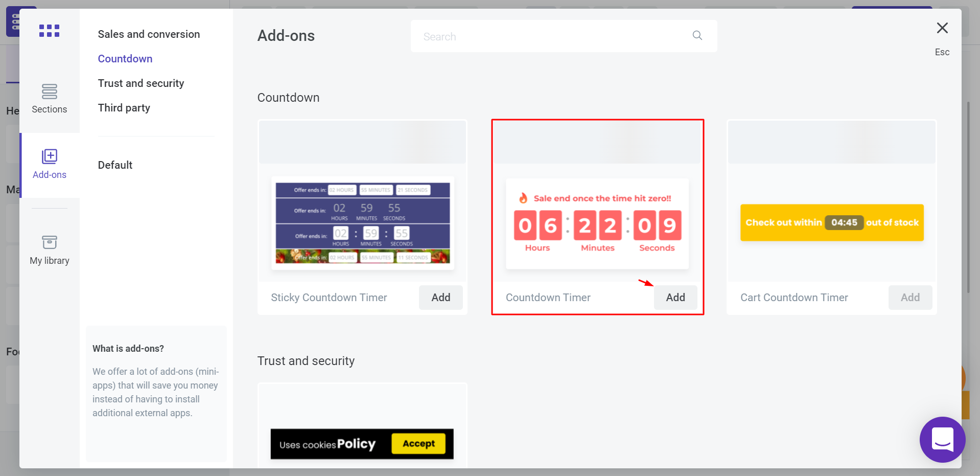Add the Sticky Countdown Timer
The width and height of the screenshot is (980, 476).
[x=440, y=298]
